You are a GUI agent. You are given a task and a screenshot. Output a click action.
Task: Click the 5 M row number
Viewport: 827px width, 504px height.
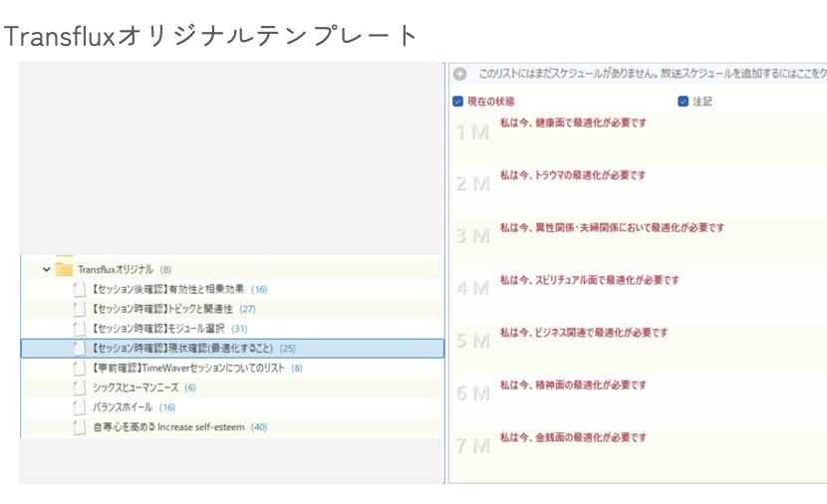click(472, 341)
